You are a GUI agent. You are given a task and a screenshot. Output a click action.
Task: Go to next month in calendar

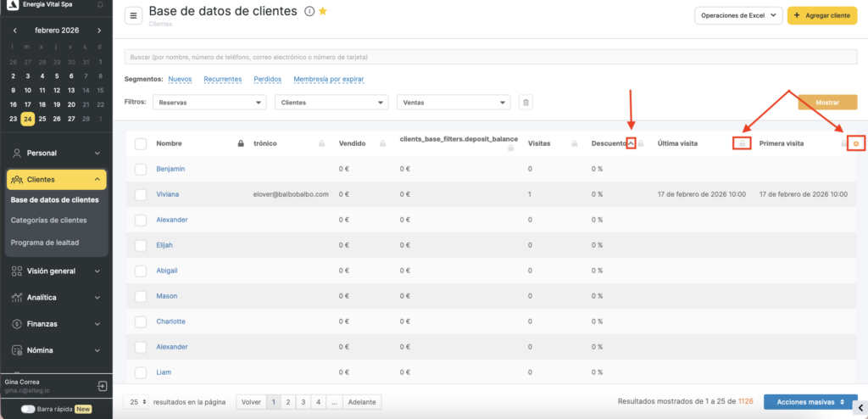(99, 31)
